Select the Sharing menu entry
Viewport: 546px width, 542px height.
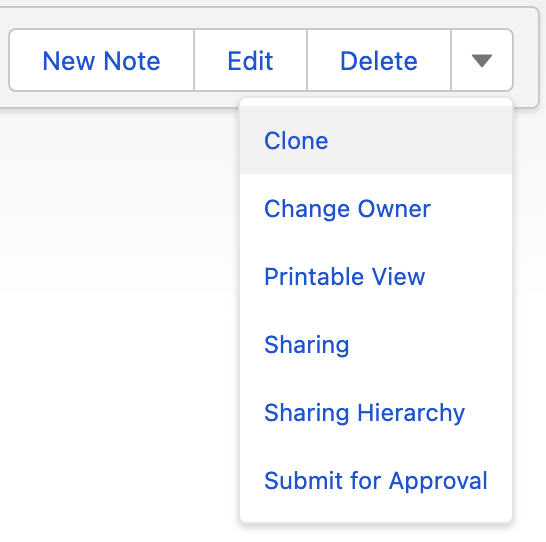pos(376,344)
